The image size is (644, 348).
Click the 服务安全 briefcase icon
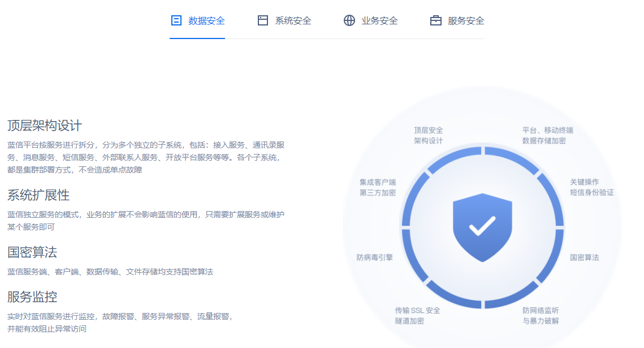(x=436, y=20)
